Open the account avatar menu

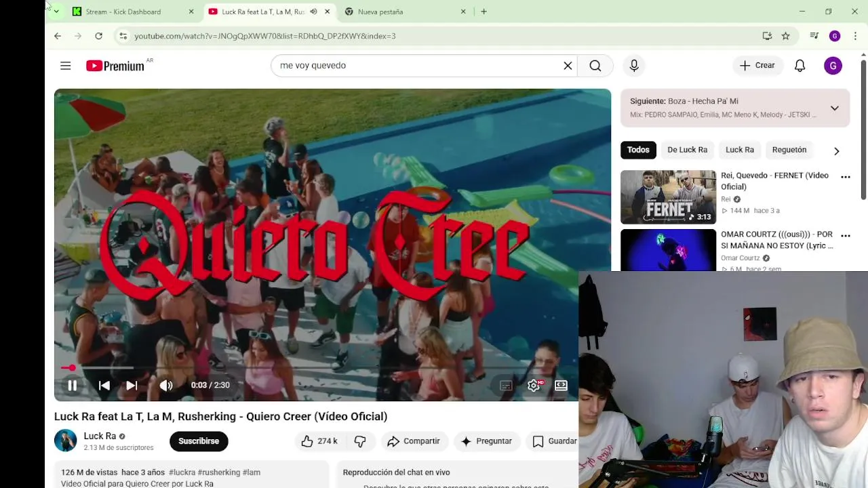pyautogui.click(x=833, y=66)
